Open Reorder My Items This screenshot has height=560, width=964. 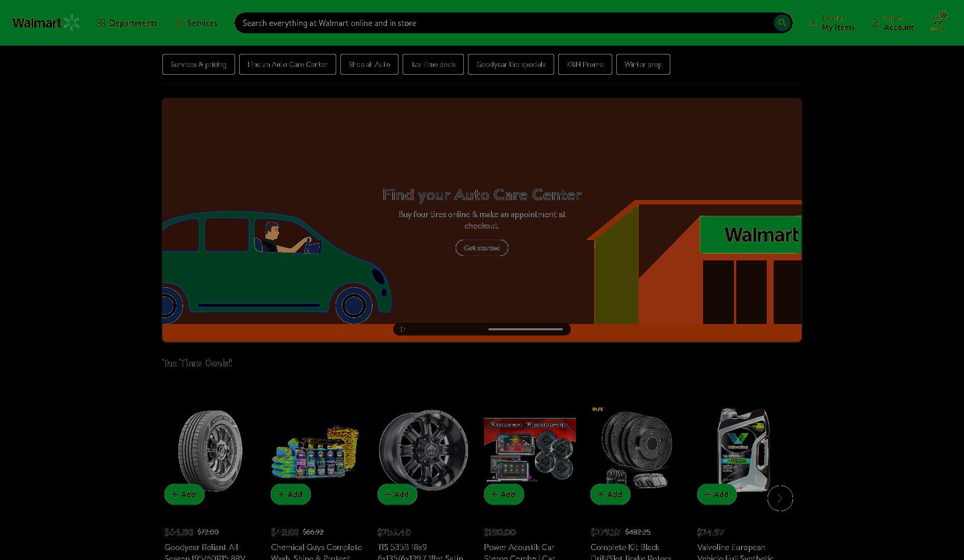[832, 23]
